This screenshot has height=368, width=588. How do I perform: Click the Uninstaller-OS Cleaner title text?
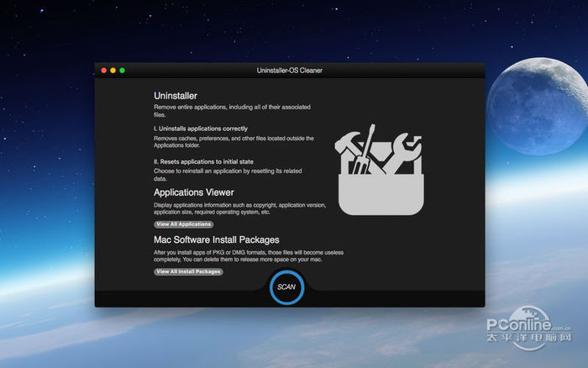coord(290,70)
